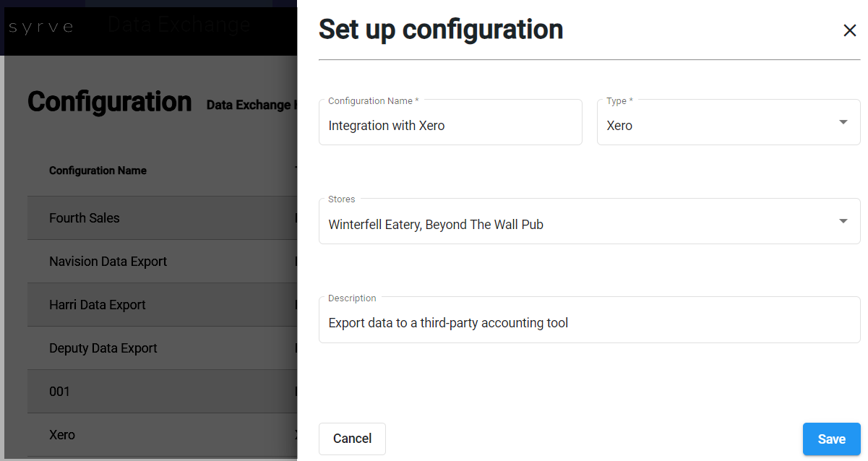Click the syrve logo
Image resolution: width=868 pixels, height=461 pixels.
point(40,27)
